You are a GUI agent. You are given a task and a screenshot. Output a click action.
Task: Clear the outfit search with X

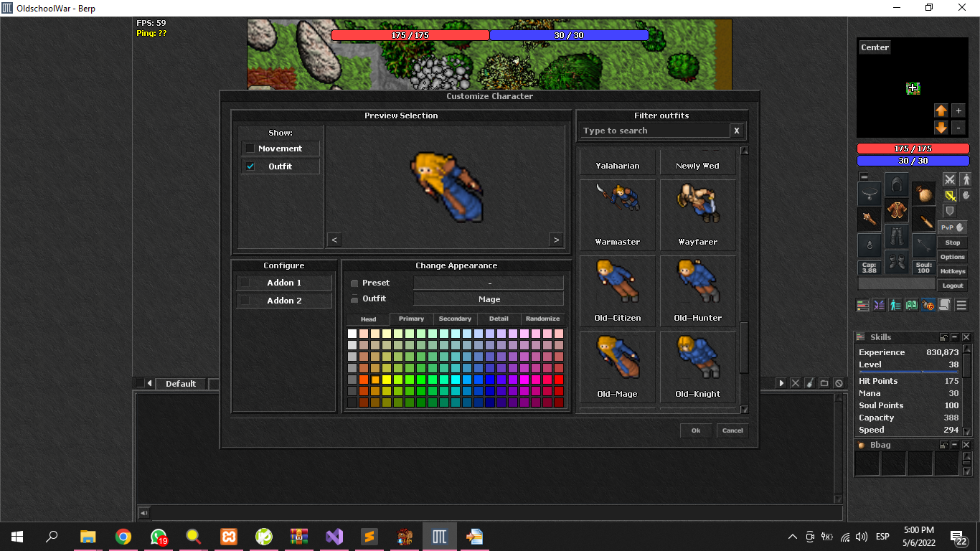pos(736,131)
